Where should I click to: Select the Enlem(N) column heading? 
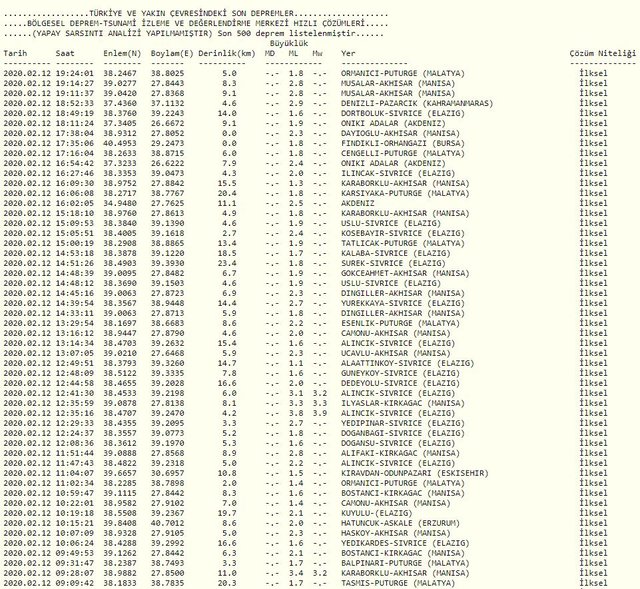(x=122, y=54)
